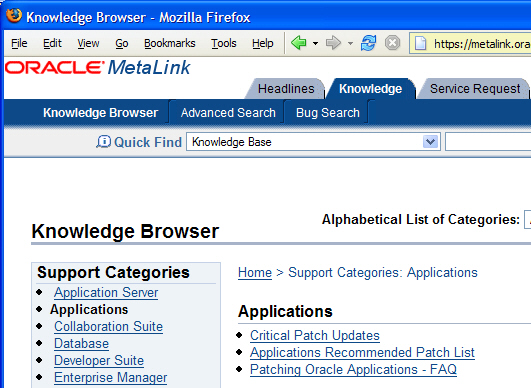Open the Collaboration Suite category link

(x=108, y=326)
